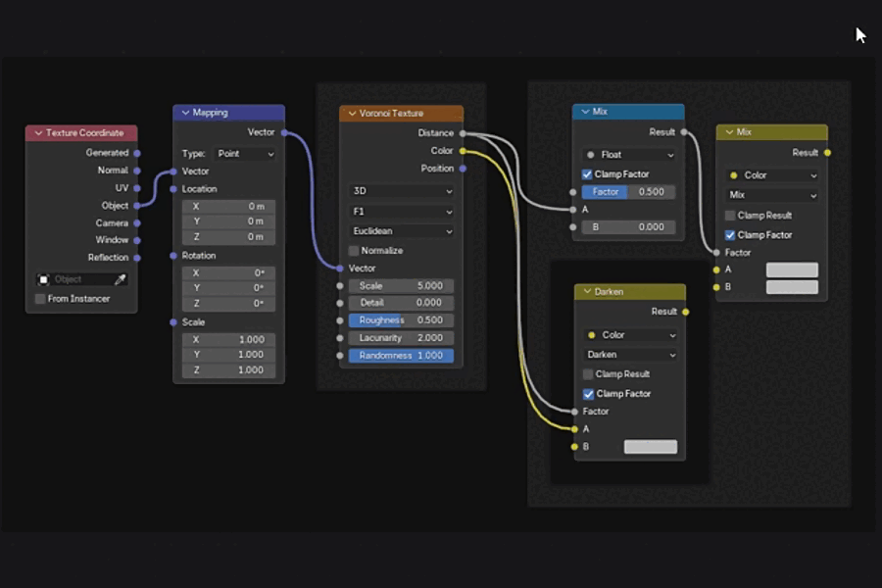The image size is (882, 588).
Task: Click the Mapping Scale Y field
Action: pos(229,355)
